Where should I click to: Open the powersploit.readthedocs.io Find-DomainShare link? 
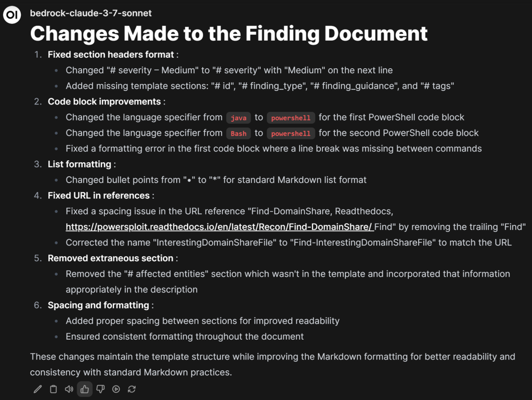tap(219, 227)
